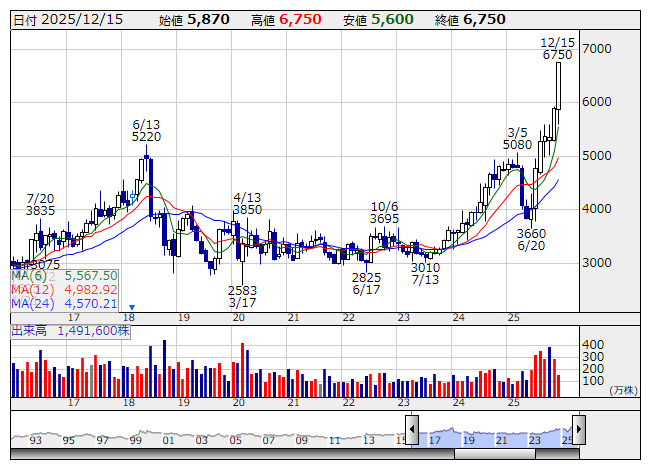The width and height of the screenshot is (653, 470).
Task: Click the small blue triangle marker near 18
Action: [x=132, y=308]
